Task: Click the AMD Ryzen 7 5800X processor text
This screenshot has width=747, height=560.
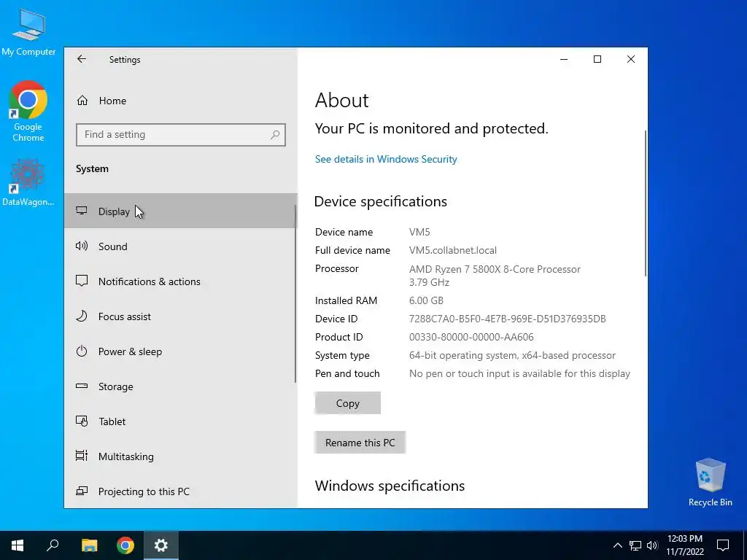Action: click(x=495, y=269)
